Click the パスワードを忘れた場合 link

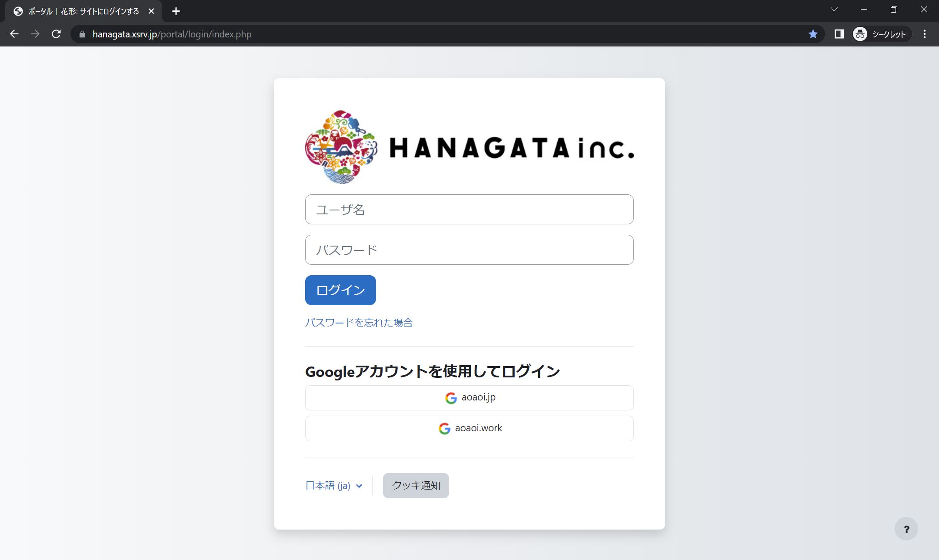(359, 323)
